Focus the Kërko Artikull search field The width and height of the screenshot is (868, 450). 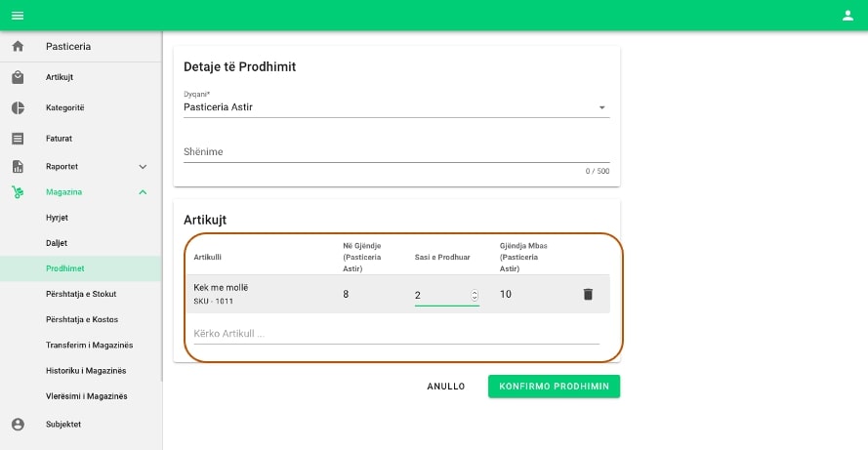(x=396, y=334)
